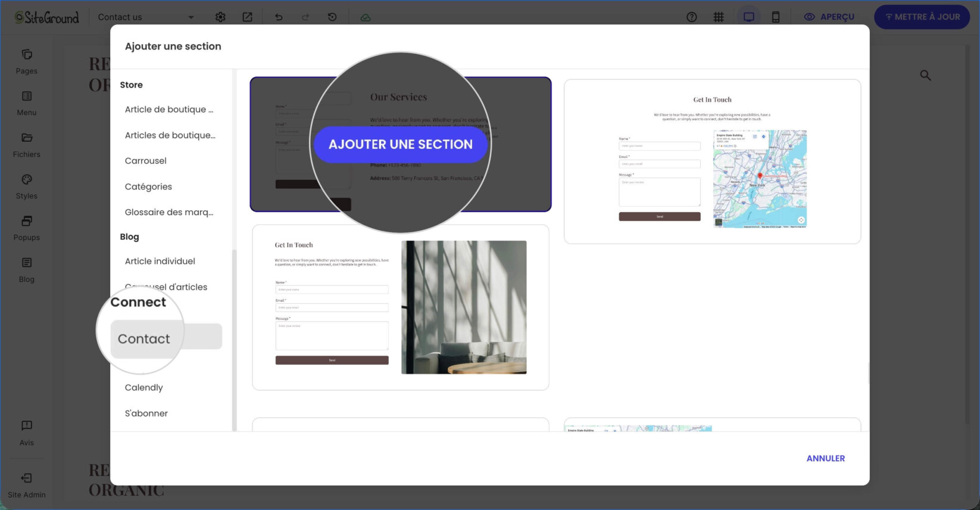Go to Site Admin
Viewport: 980px width, 510px height.
point(26,486)
